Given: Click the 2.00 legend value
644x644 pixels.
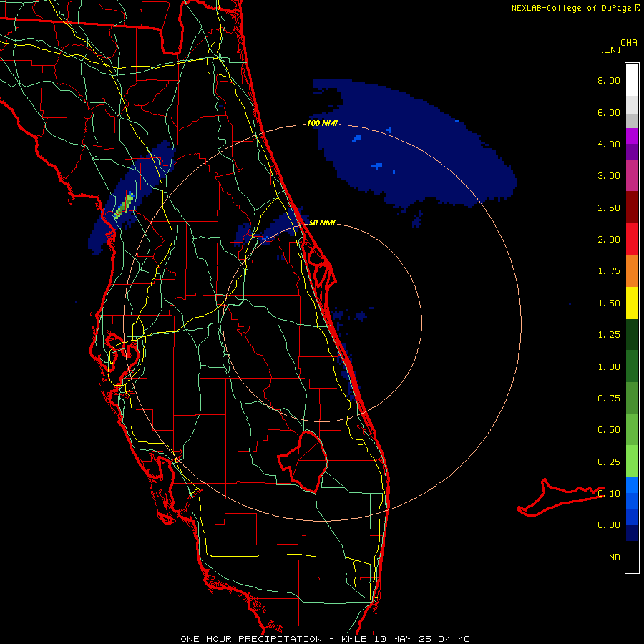Looking at the screenshot, I should [x=609, y=240].
